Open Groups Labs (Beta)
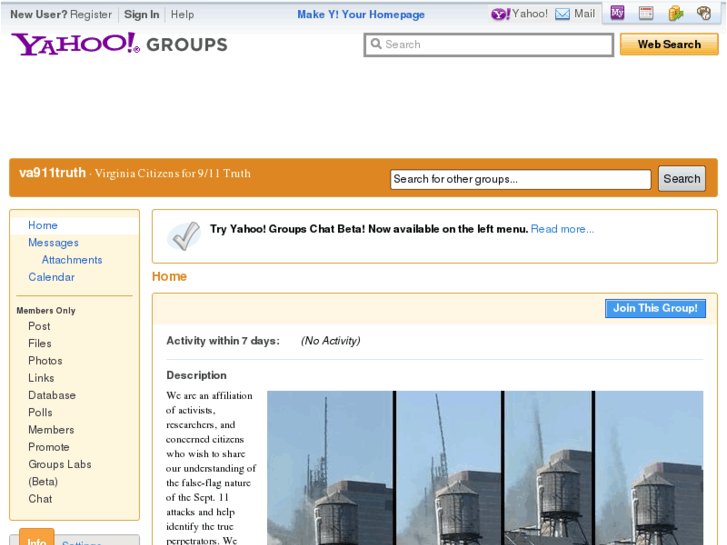This screenshot has height=545, width=727. (x=60, y=473)
